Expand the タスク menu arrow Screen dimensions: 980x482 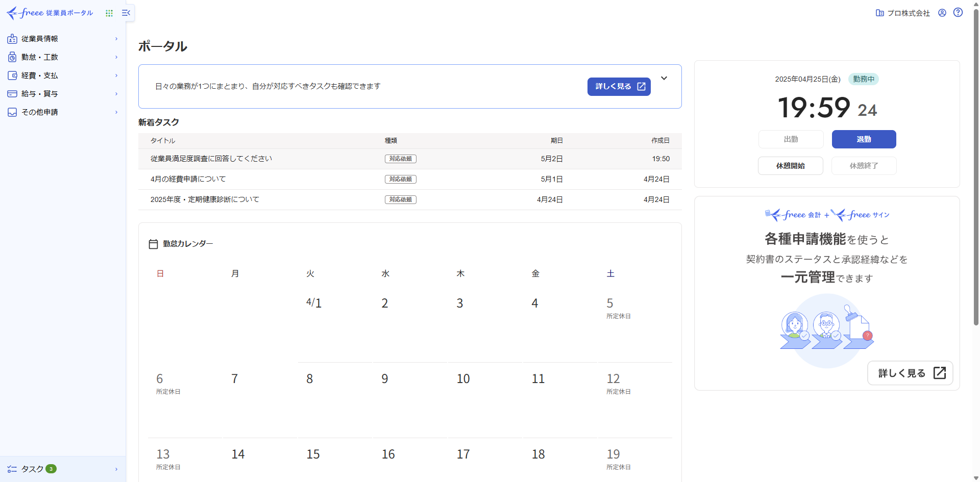coord(116,469)
